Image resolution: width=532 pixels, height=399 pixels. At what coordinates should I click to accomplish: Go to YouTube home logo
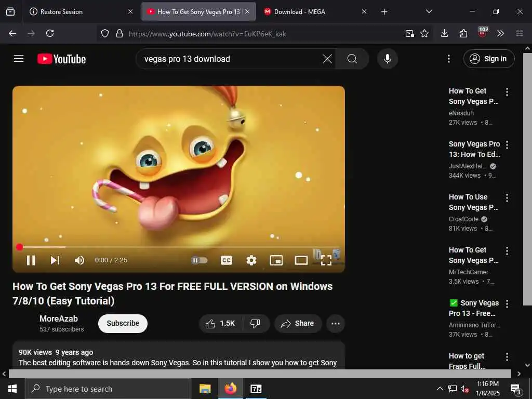pyautogui.click(x=61, y=59)
